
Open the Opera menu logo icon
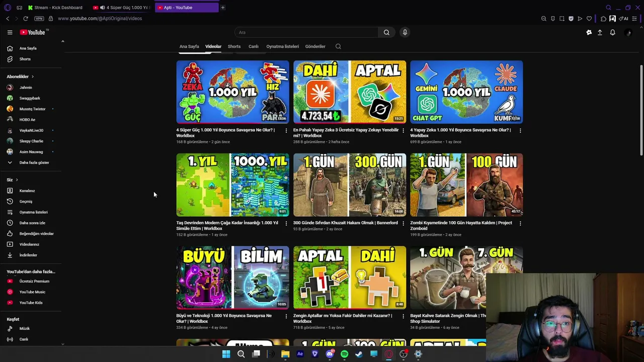pyautogui.click(x=8, y=8)
